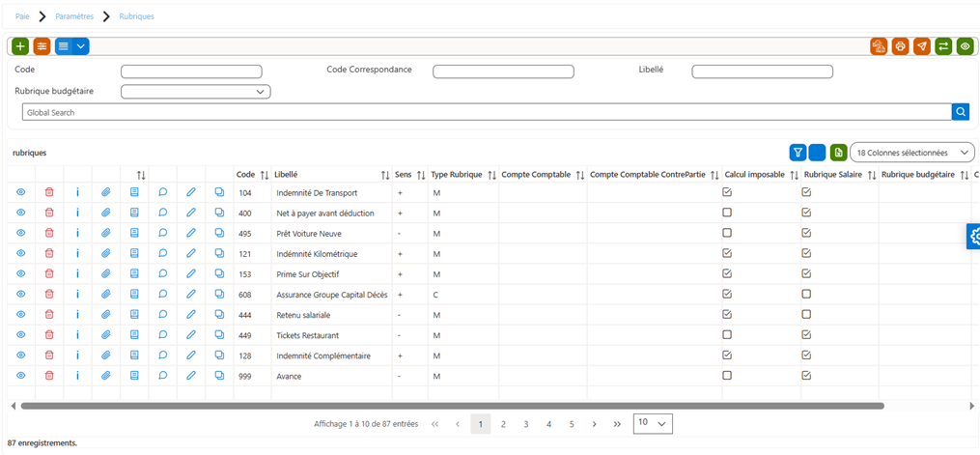980x455 pixels.
Task: Sort by the Calcul imposable column
Action: 795,176
